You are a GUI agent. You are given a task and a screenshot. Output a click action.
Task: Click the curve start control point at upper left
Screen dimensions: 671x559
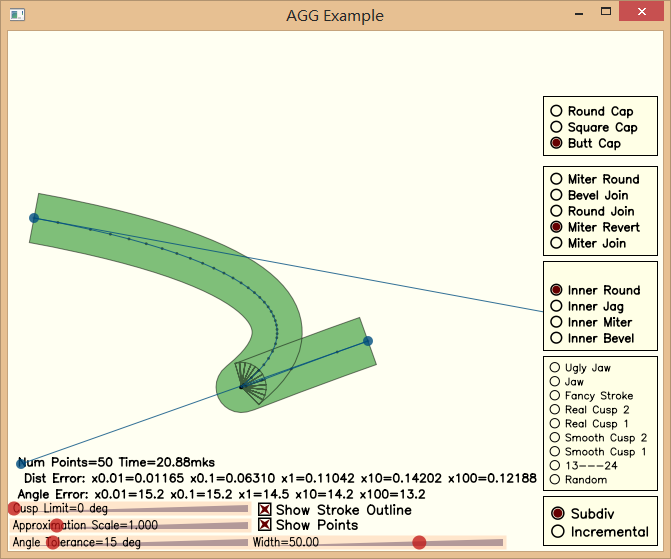[34, 218]
